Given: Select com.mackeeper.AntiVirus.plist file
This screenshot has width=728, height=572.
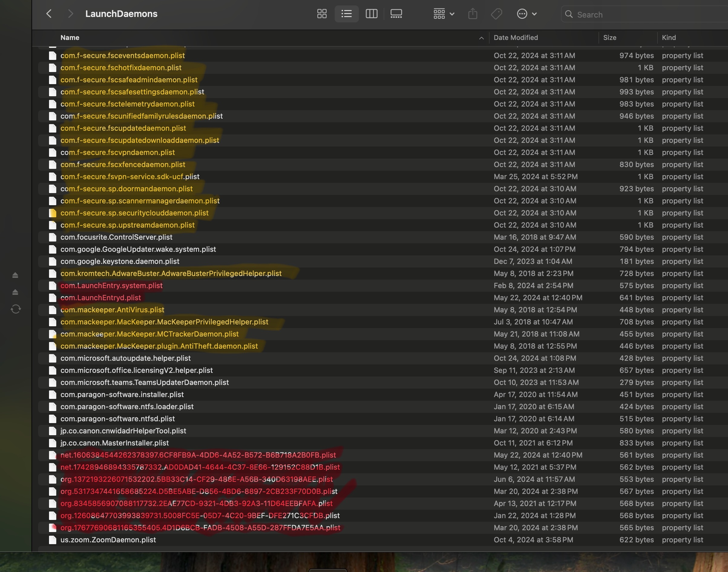Looking at the screenshot, I should pos(112,309).
